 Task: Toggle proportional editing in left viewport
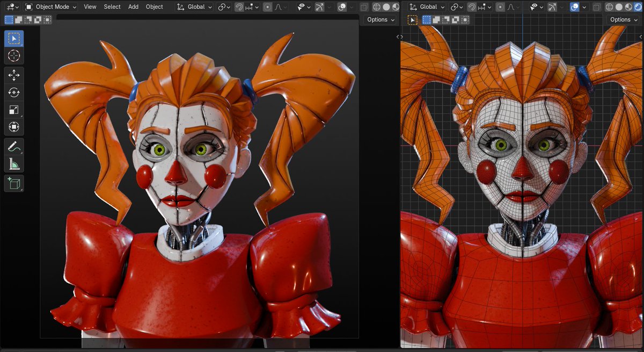click(x=268, y=7)
